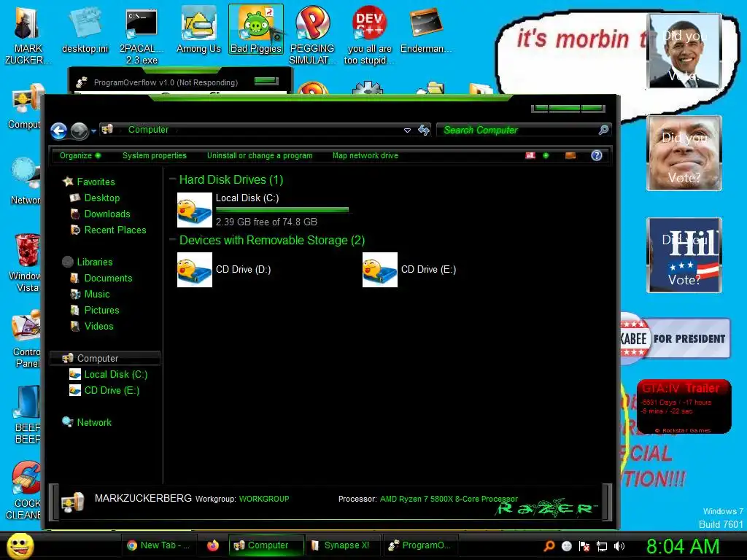The width and height of the screenshot is (747, 560).
Task: Go back with the blue Back arrow
Action: point(59,131)
